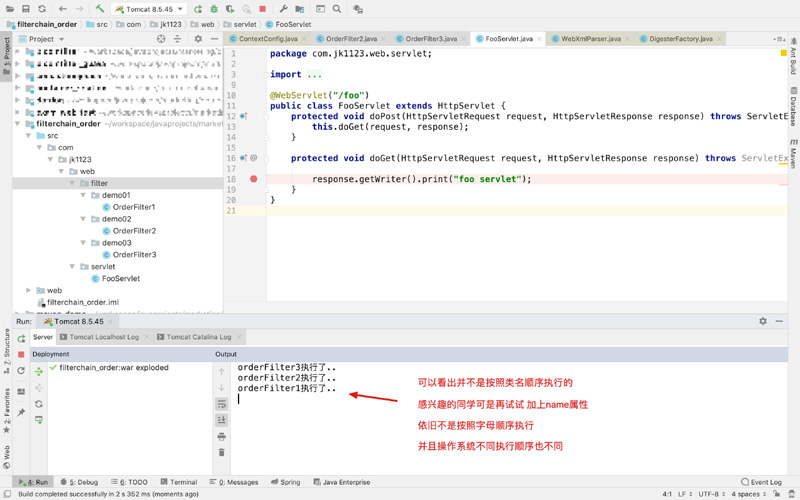
Task: Switch to WebXmlParser.java tab
Action: [x=591, y=39]
